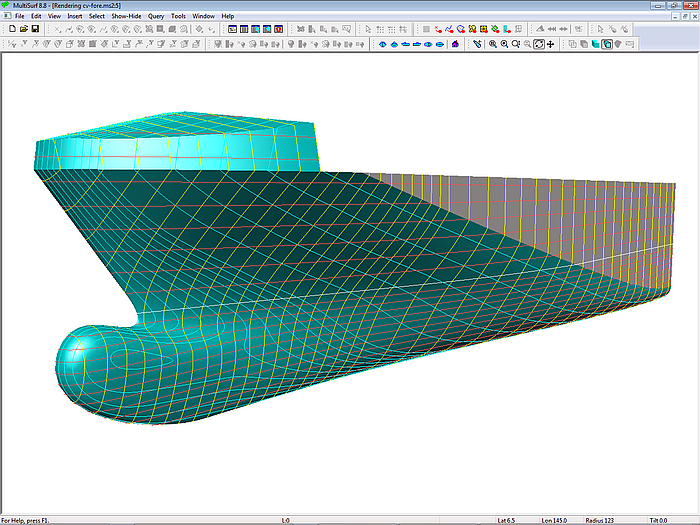Click the red square icon in the window toolbar

278,29
